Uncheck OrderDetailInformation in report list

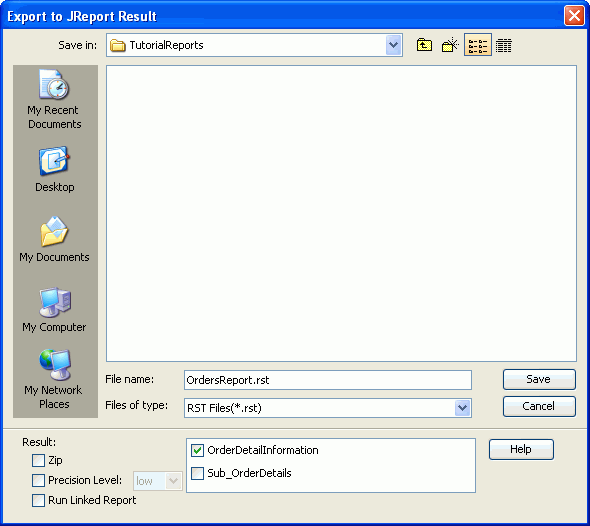[x=197, y=450]
